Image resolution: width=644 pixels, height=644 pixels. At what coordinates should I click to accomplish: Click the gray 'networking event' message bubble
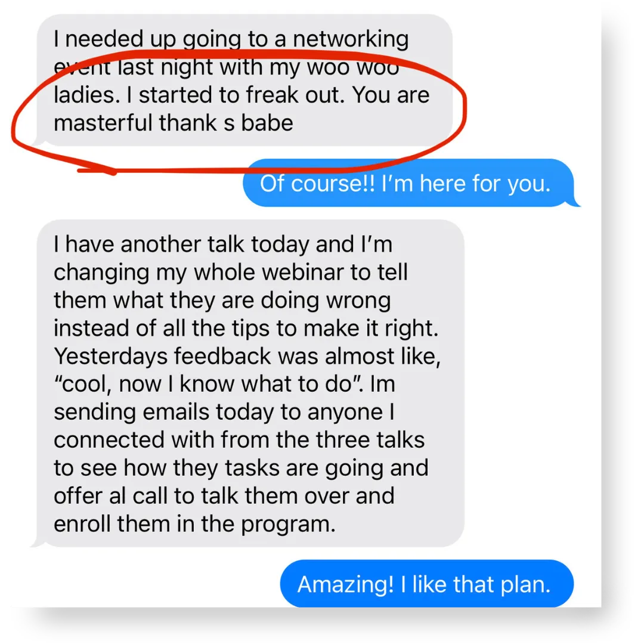pos(245,80)
